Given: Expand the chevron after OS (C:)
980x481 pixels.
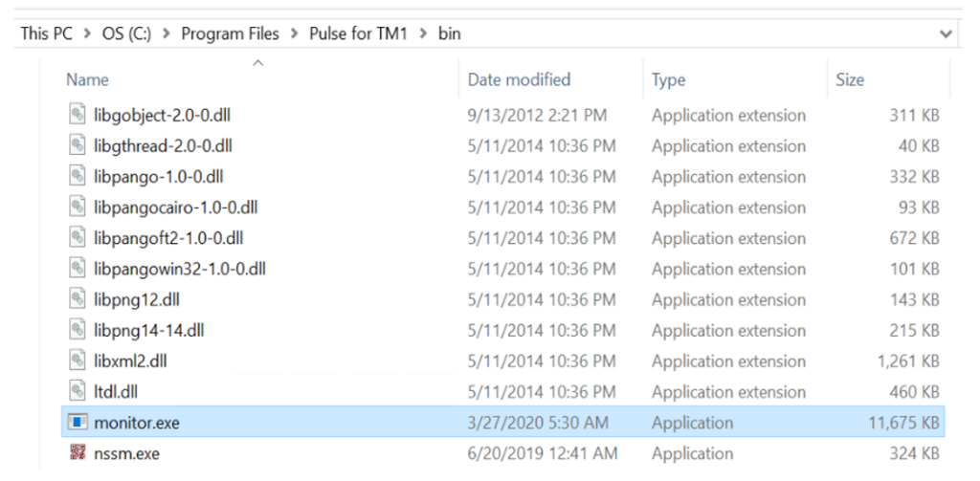Looking at the screenshot, I should point(167,34).
